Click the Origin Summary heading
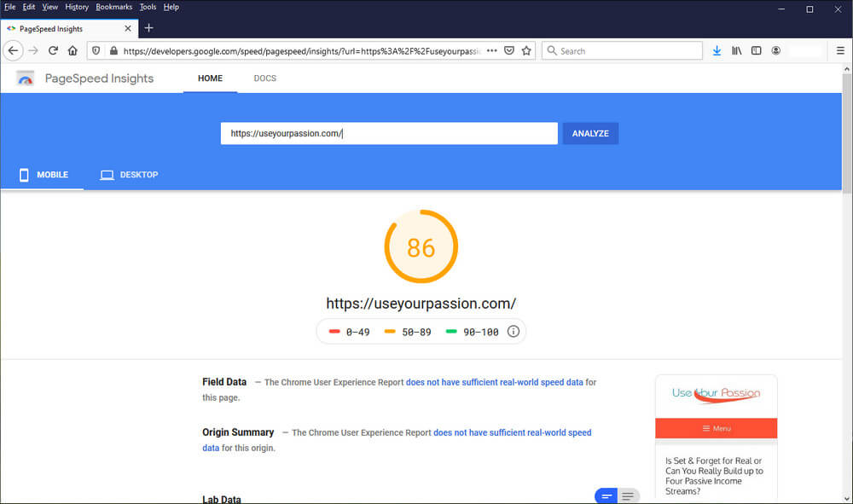This screenshot has width=853, height=504. [238, 432]
